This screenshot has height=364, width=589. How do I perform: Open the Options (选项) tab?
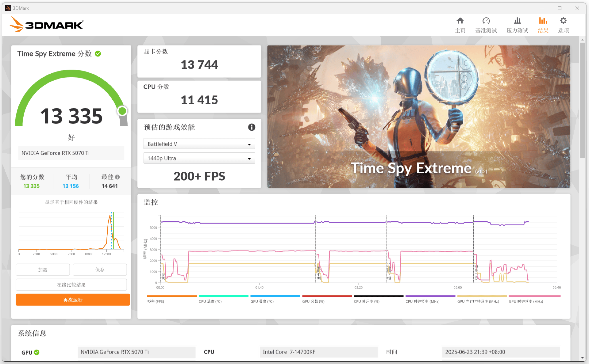point(563,25)
